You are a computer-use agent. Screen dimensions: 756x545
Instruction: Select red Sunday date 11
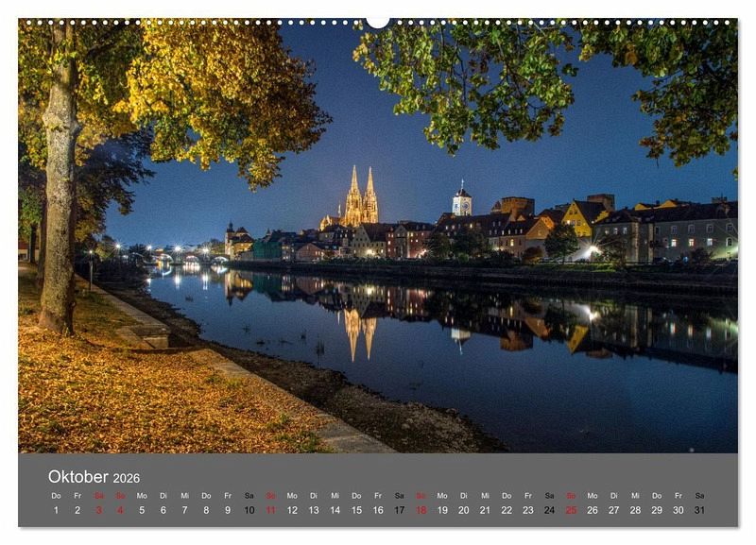271,510
